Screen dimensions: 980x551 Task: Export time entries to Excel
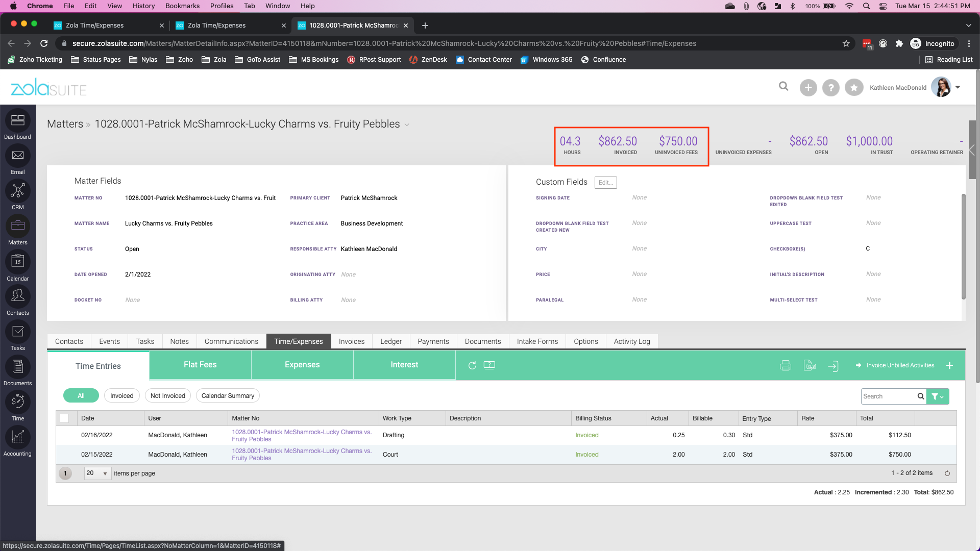[810, 365]
